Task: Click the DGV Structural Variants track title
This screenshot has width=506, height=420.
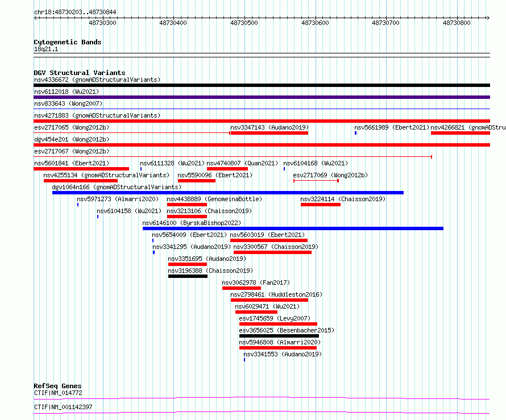Action: [80, 73]
